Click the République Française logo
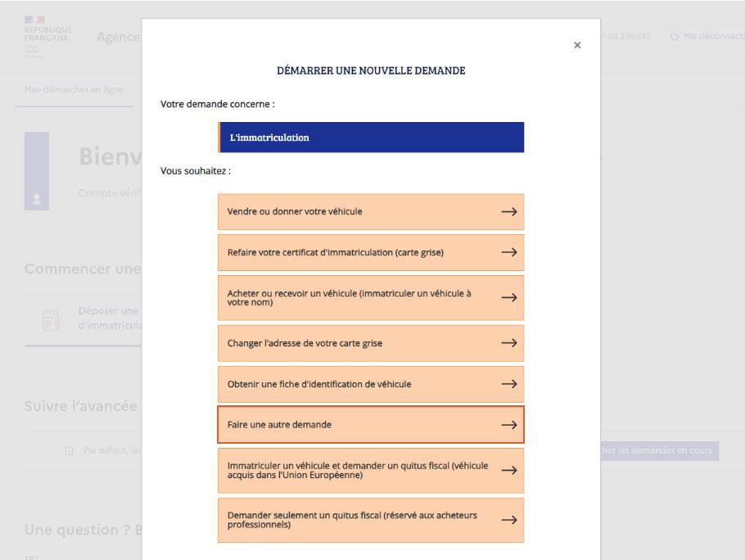 (48, 37)
